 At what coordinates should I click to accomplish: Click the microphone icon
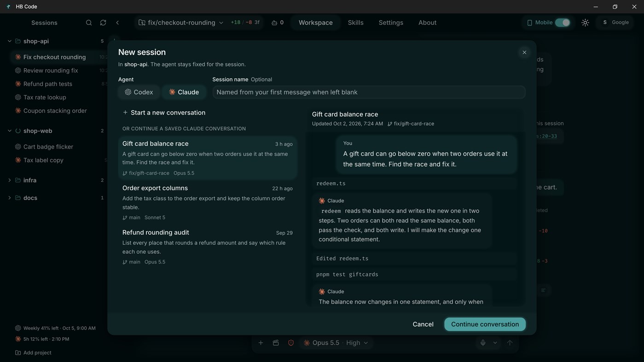click(483, 343)
